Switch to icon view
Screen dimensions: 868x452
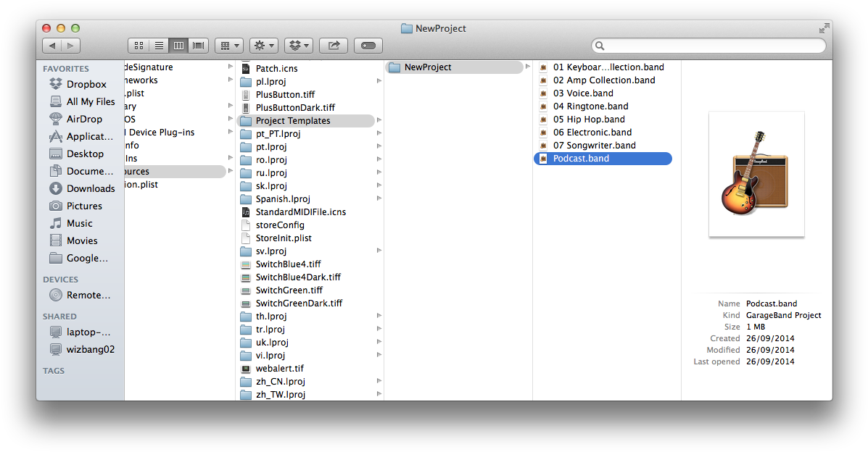139,46
